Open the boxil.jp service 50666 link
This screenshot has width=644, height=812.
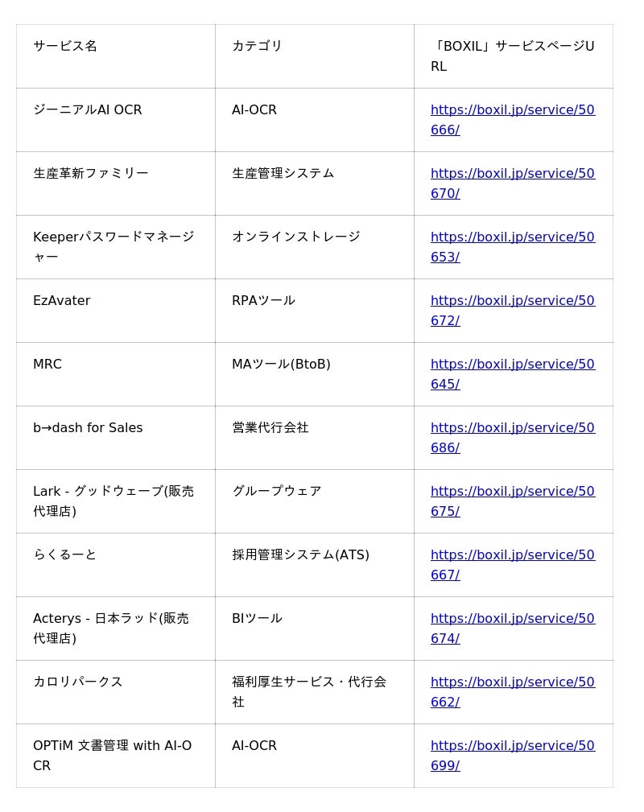tap(512, 110)
